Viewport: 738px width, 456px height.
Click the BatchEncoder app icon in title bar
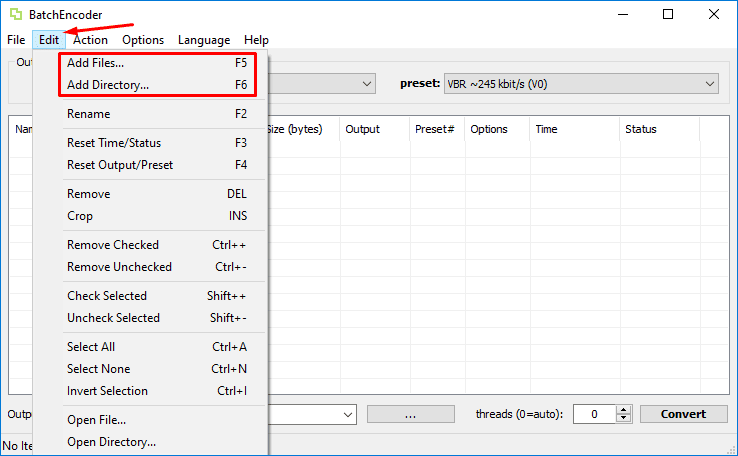coord(16,15)
